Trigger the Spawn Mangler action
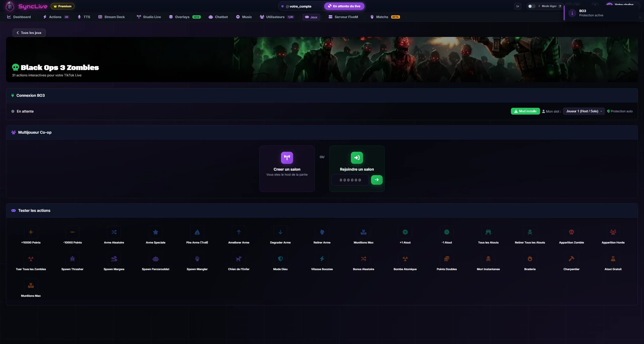 click(x=197, y=259)
